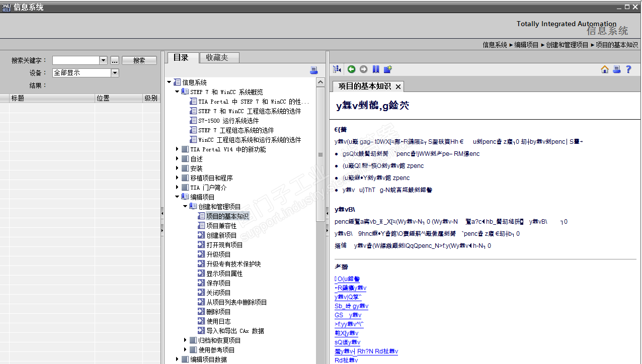Expand the 自述 node
642x364 pixels.
tap(177, 159)
